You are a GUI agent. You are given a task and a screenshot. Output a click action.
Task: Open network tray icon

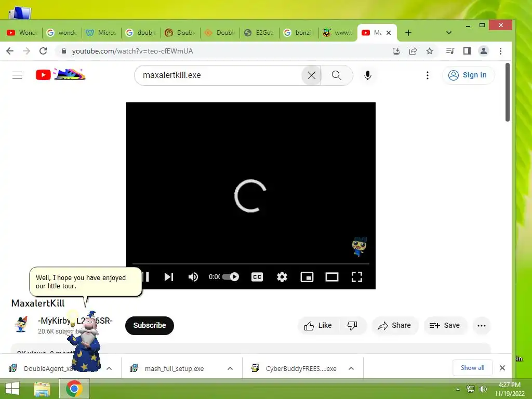click(x=470, y=389)
